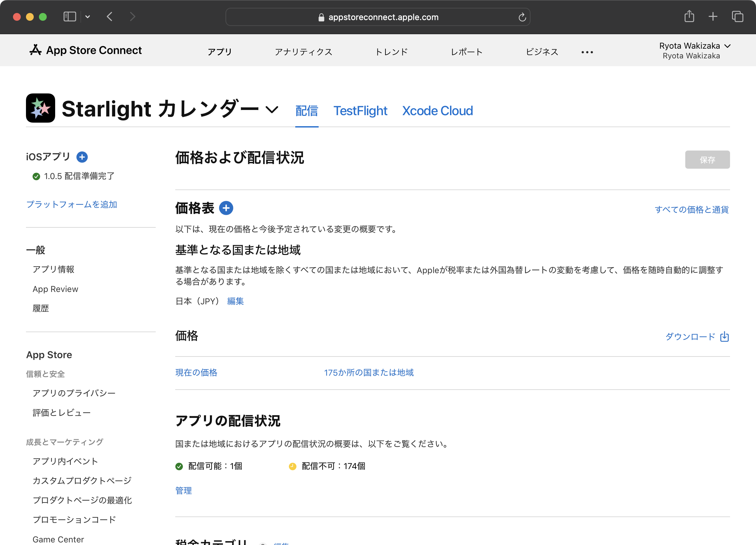Click the ダウンロード download icon
Viewport: 756px width, 545px height.
point(724,337)
